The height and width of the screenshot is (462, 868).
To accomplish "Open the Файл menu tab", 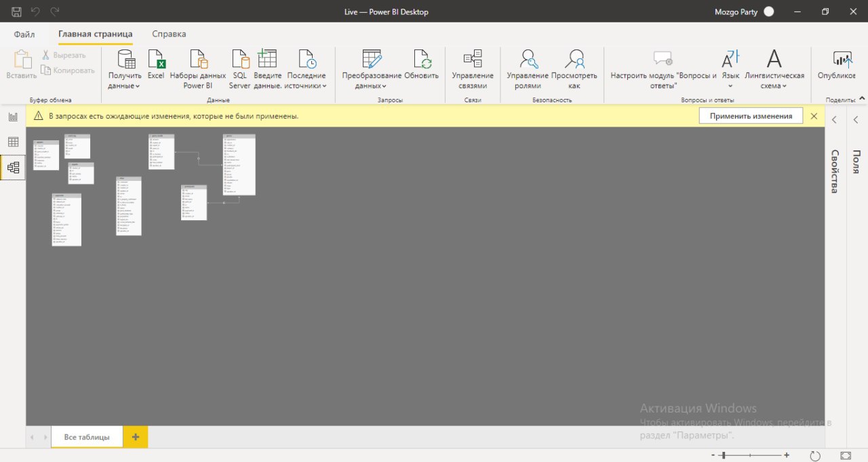I will coord(24,34).
